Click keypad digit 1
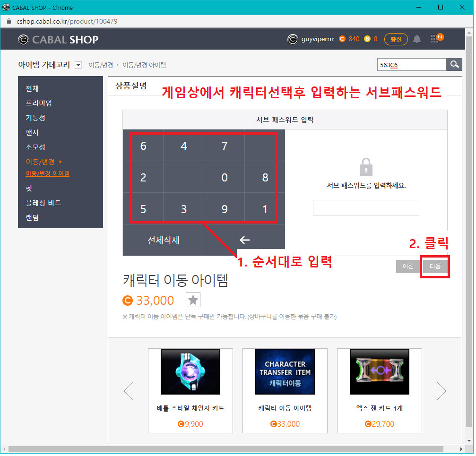Viewport: 476px width, 456px height. [266, 210]
